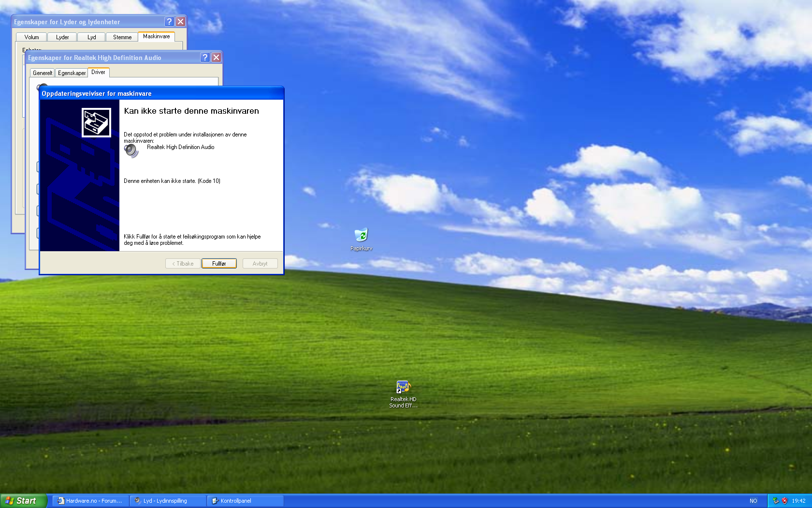812x508 pixels.
Task: Close the Lyder og lydenheter properties window
Action: click(x=180, y=22)
